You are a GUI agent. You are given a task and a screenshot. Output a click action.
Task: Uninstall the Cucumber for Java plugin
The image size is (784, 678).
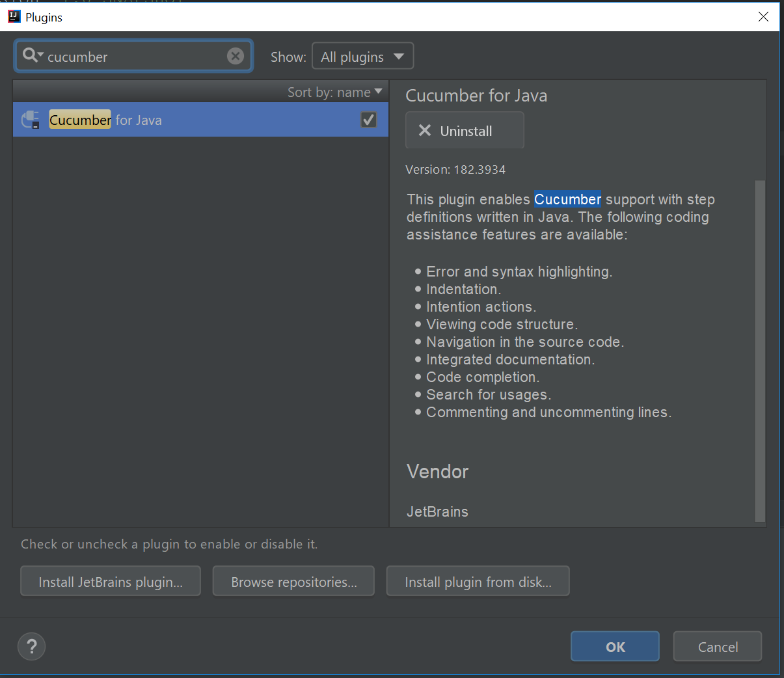[x=464, y=130]
